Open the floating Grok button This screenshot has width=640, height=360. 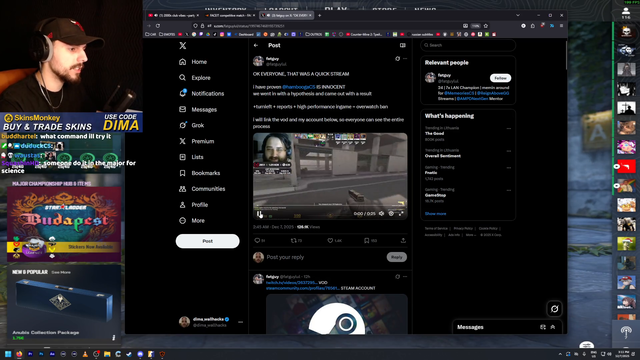click(554, 309)
